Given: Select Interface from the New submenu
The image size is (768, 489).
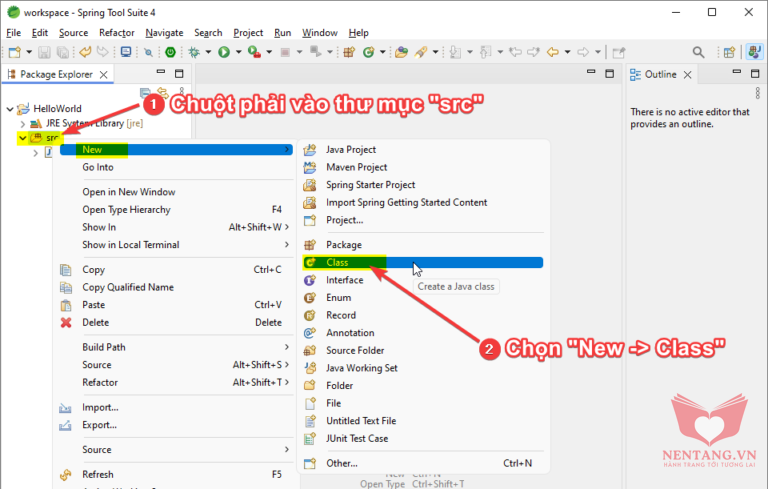Looking at the screenshot, I should 344,280.
